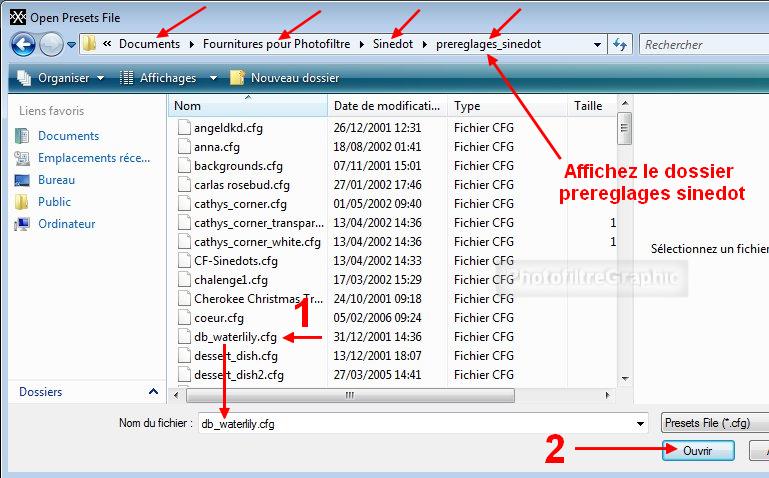Image resolution: width=769 pixels, height=478 pixels.
Task: Open the Affichages views dropdown
Action: pyautogui.click(x=169, y=78)
